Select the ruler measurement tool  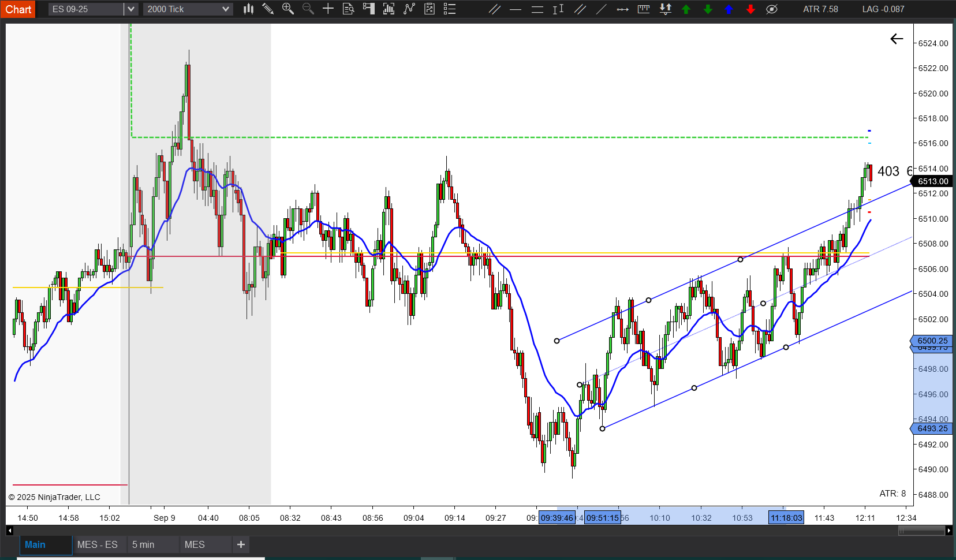[644, 9]
